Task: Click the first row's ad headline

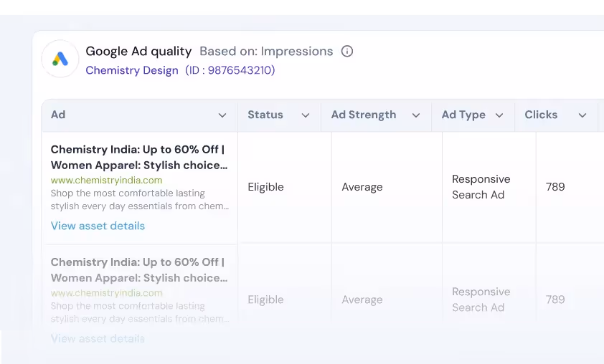Action: coord(139,157)
